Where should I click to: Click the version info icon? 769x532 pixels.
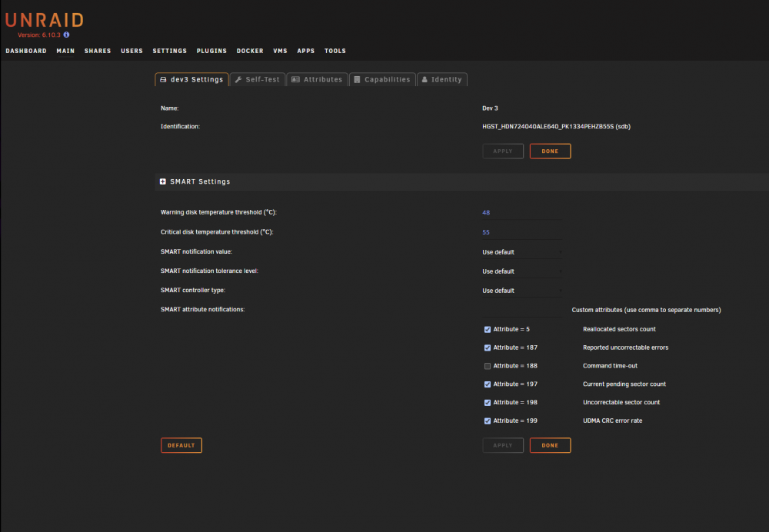click(66, 35)
